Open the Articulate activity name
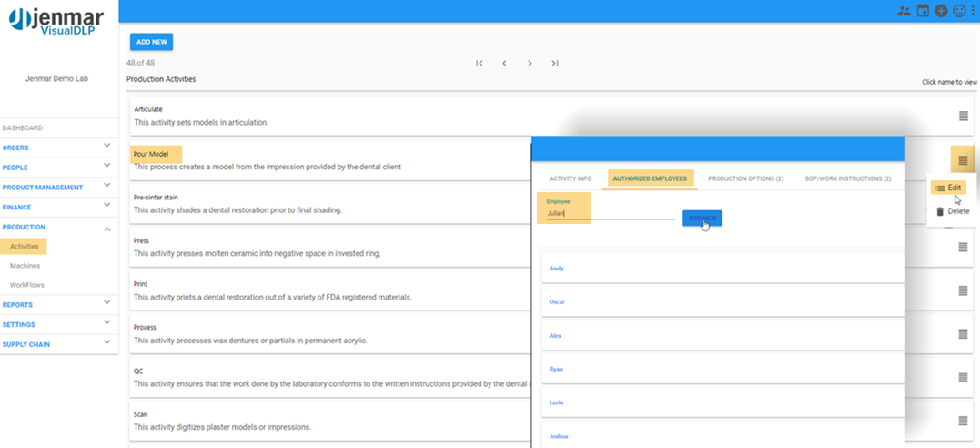The width and height of the screenshot is (980, 448). [148, 109]
